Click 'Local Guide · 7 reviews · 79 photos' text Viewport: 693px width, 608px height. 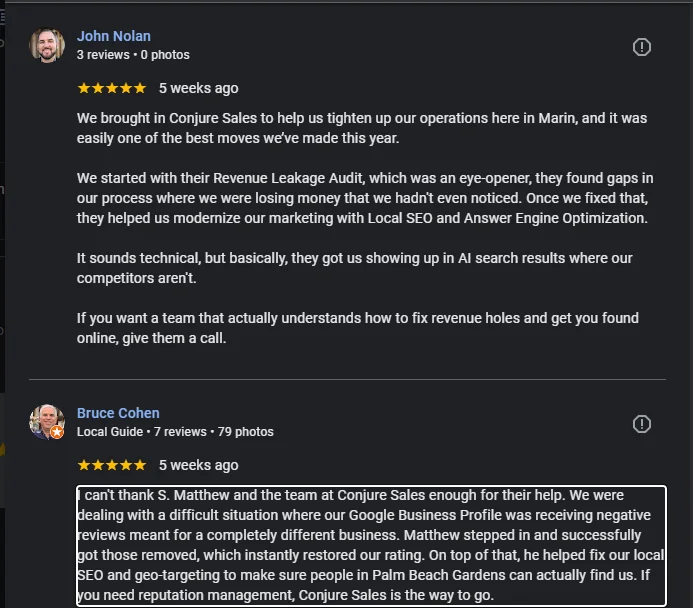point(175,432)
